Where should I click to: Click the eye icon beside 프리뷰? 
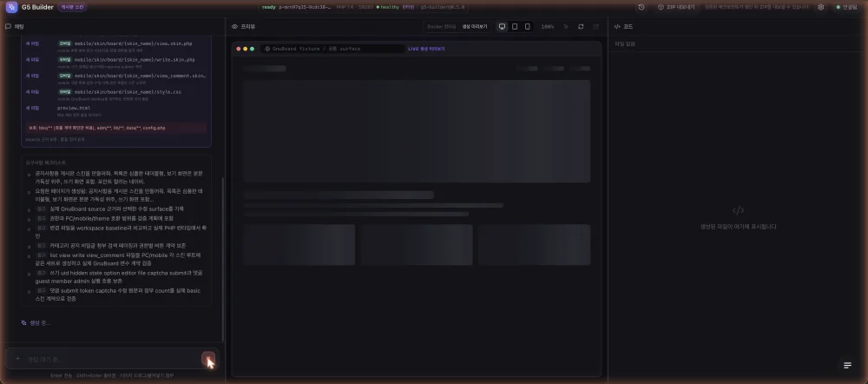234,27
